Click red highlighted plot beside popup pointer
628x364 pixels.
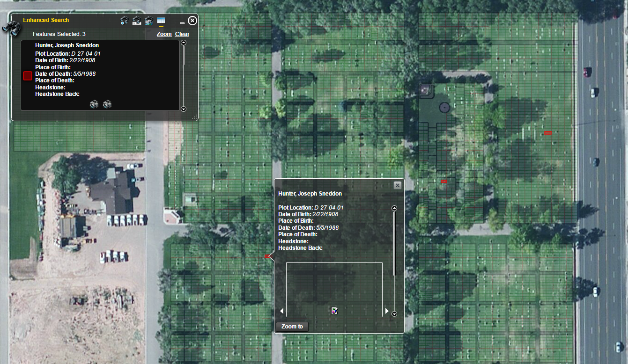tap(267, 256)
